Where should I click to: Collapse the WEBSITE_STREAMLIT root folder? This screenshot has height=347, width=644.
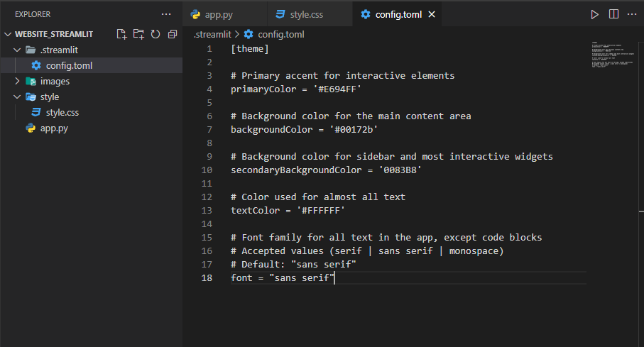9,34
